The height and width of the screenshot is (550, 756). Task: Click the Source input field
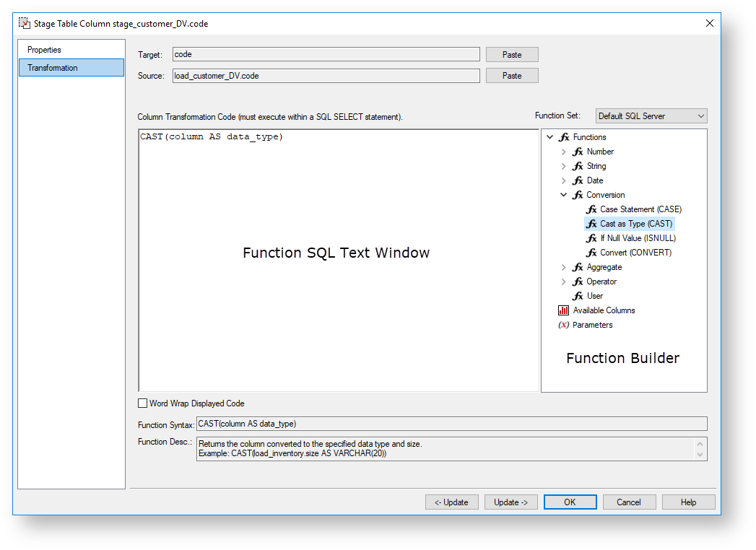click(x=326, y=76)
